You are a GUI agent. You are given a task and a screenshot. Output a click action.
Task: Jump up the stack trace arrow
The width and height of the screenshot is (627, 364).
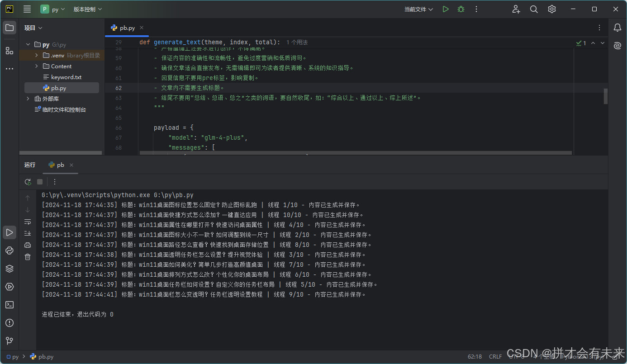click(28, 198)
